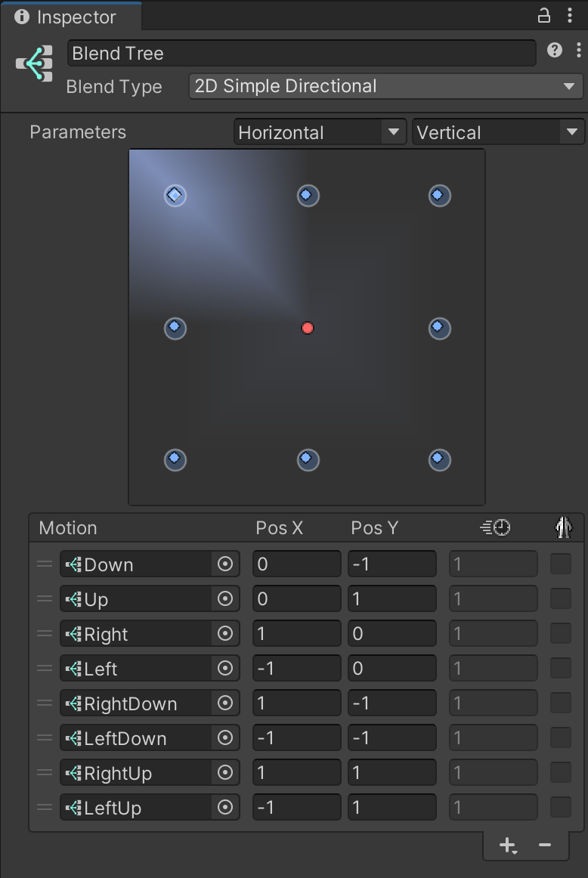
Task: Click the minus icon to remove motion
Action: tap(544, 846)
